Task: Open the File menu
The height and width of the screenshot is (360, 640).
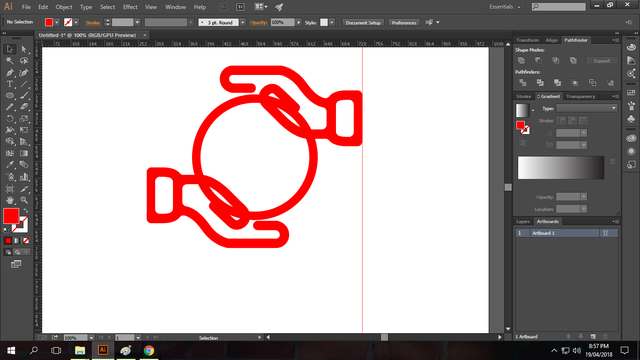Action: (26, 7)
